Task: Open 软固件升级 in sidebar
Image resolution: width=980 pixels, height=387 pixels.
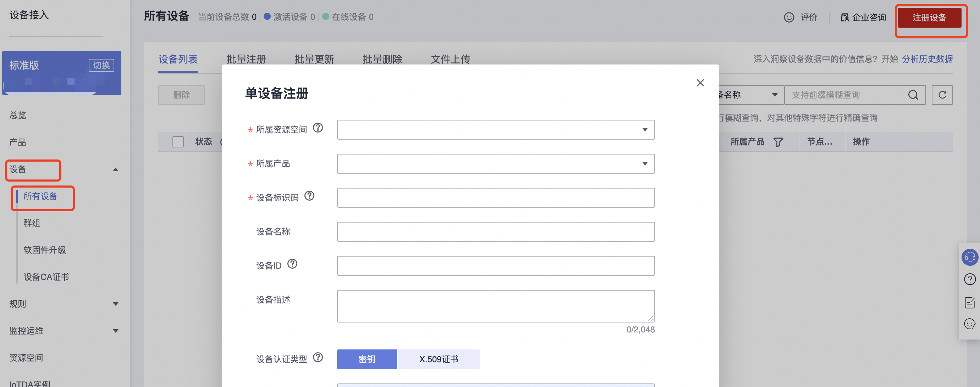Action: tap(44, 250)
